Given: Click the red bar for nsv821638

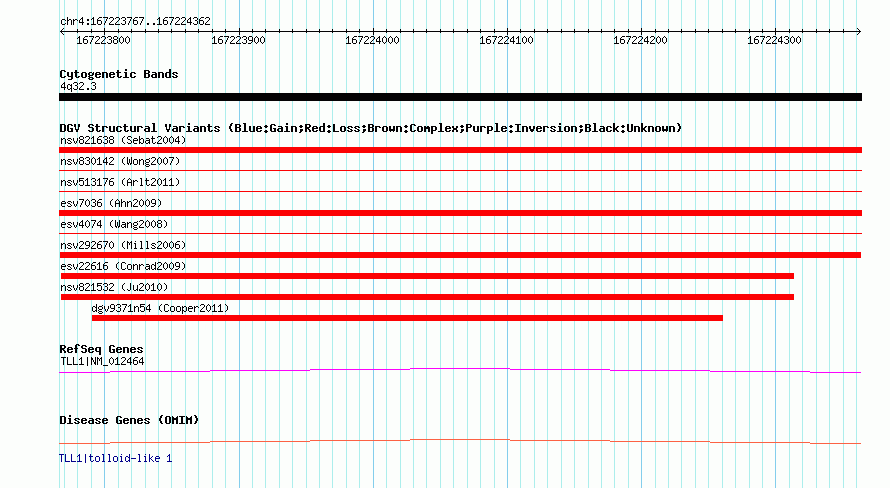Looking at the screenshot, I should point(460,150).
